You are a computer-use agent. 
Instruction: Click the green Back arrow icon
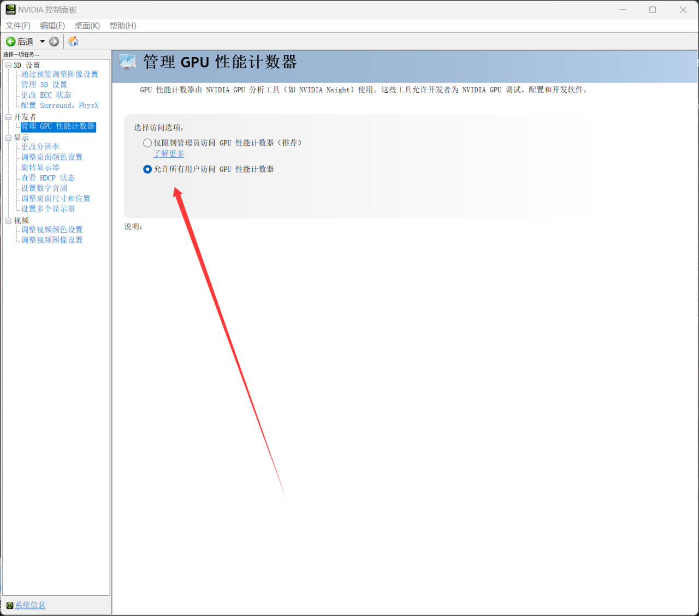point(10,42)
